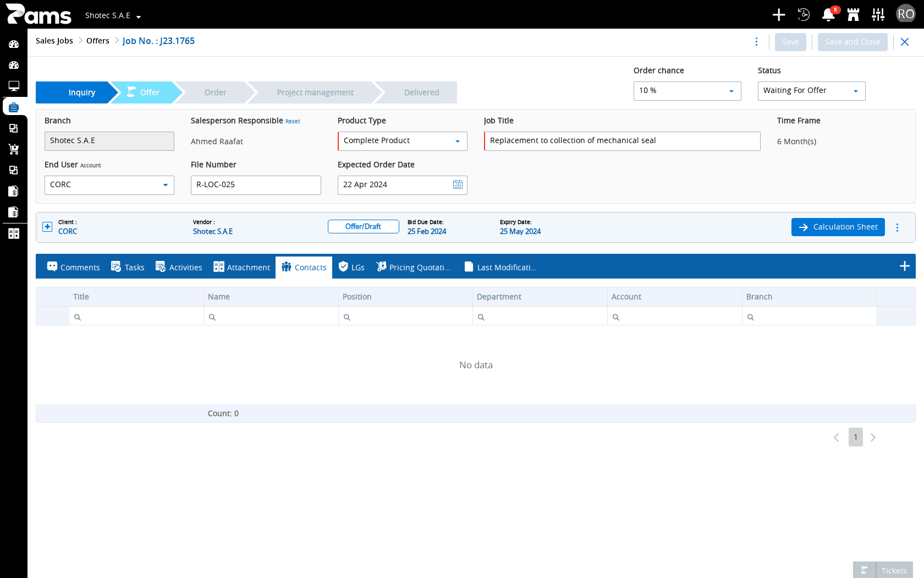Open the shopping cart icon in sidebar
This screenshot has height=578, width=924.
coord(14,149)
